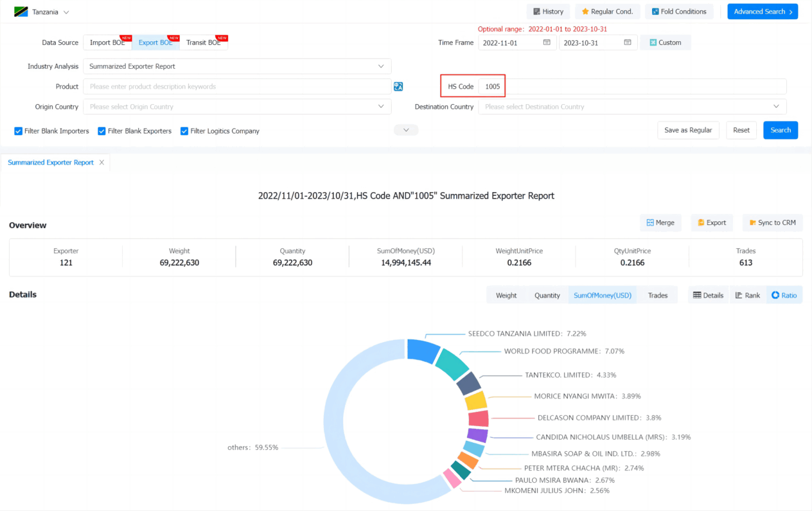Click the Merge icon button
The image size is (812, 511).
660,222
